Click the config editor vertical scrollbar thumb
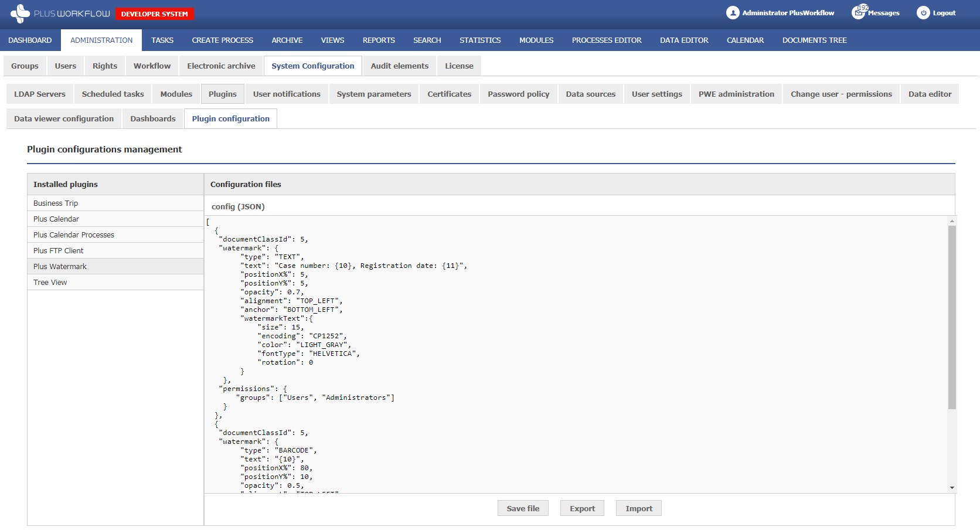This screenshot has height=530, width=980. pyautogui.click(x=952, y=317)
